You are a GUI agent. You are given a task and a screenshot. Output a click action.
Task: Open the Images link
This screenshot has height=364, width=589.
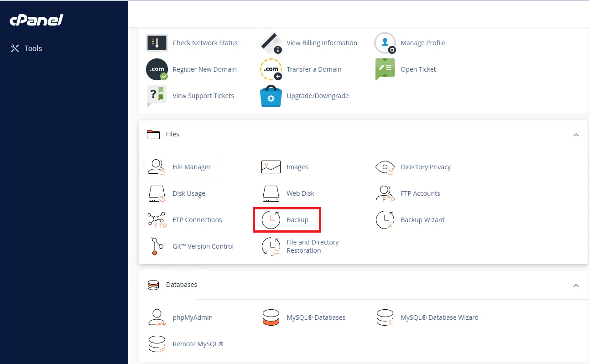point(297,167)
